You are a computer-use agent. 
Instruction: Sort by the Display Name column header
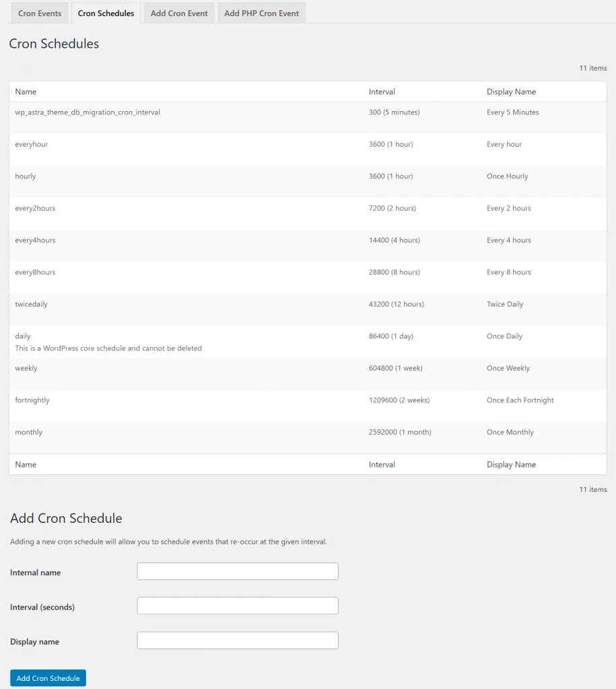pyautogui.click(x=512, y=92)
